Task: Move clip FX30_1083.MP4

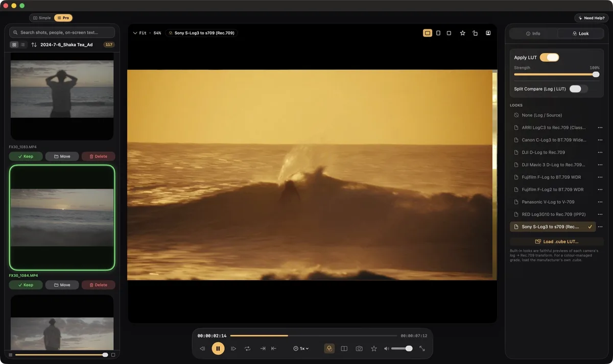Action: click(62, 156)
